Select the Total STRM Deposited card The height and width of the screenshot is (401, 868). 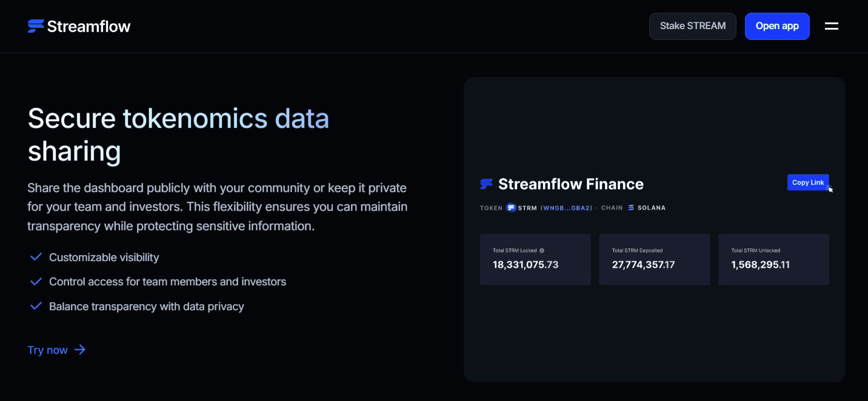coord(655,259)
